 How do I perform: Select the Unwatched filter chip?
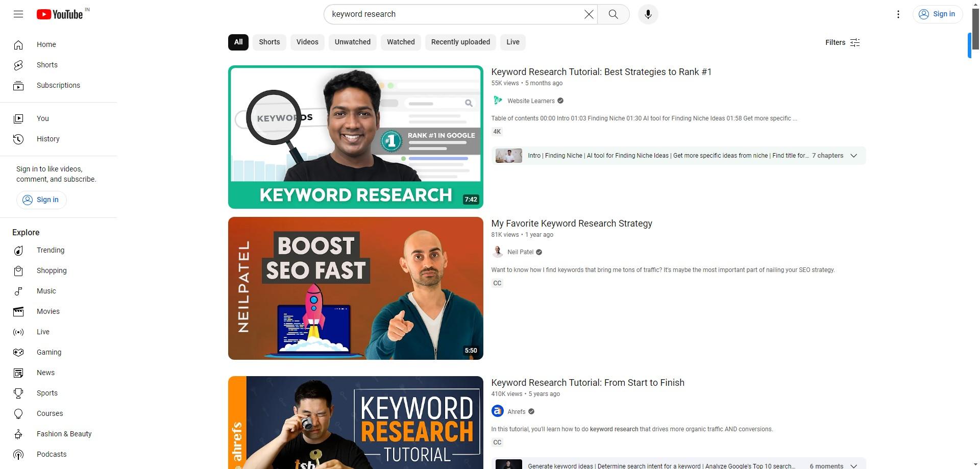[x=353, y=42]
